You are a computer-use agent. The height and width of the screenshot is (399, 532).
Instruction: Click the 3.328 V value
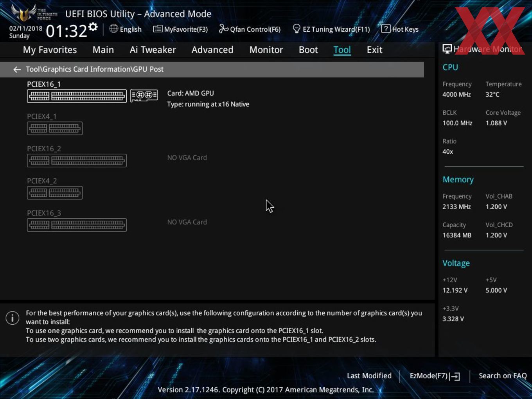pyautogui.click(x=453, y=319)
